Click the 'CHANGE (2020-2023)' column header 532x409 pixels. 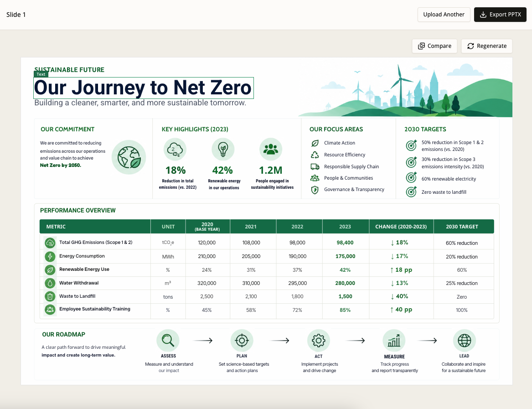pyautogui.click(x=401, y=227)
